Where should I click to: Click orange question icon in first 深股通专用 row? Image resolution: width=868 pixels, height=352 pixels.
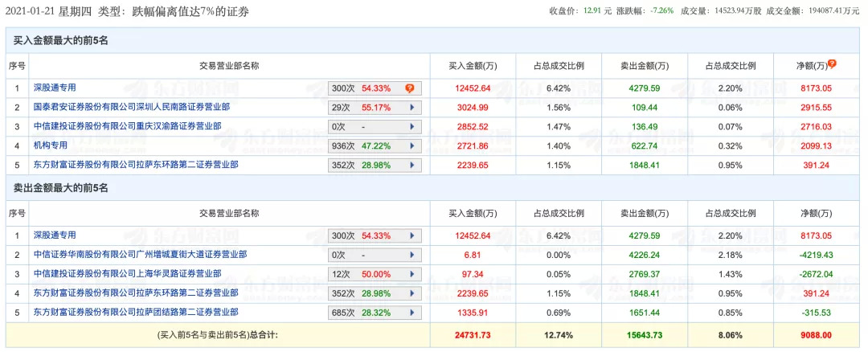410,88
